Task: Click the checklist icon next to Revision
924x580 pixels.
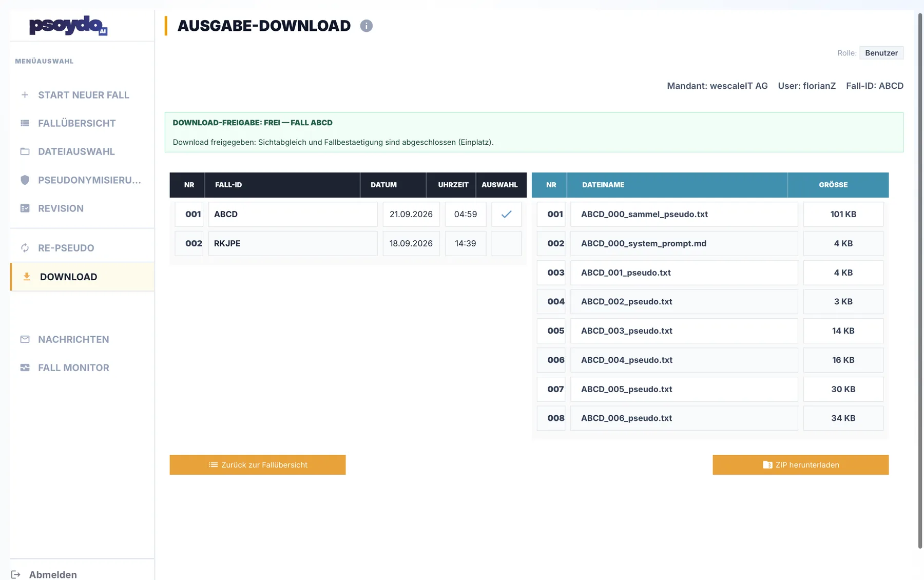Action: tap(25, 208)
